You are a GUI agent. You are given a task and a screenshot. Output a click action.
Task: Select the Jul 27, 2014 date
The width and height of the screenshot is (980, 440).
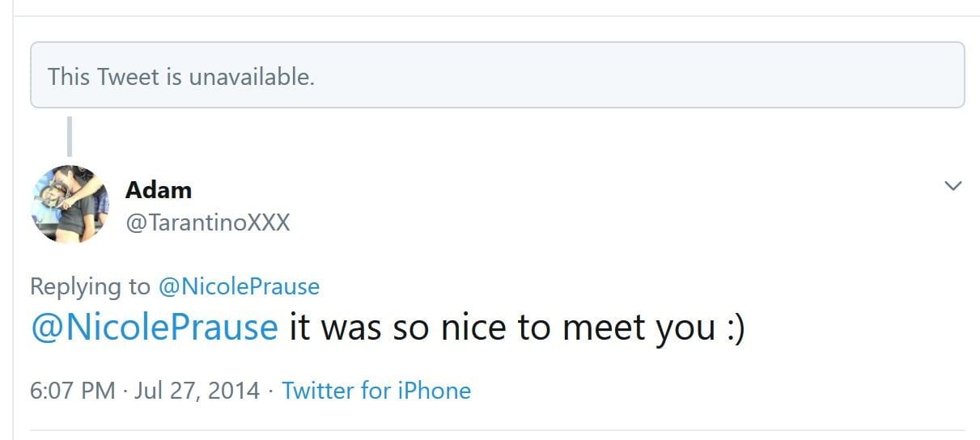click(197, 391)
